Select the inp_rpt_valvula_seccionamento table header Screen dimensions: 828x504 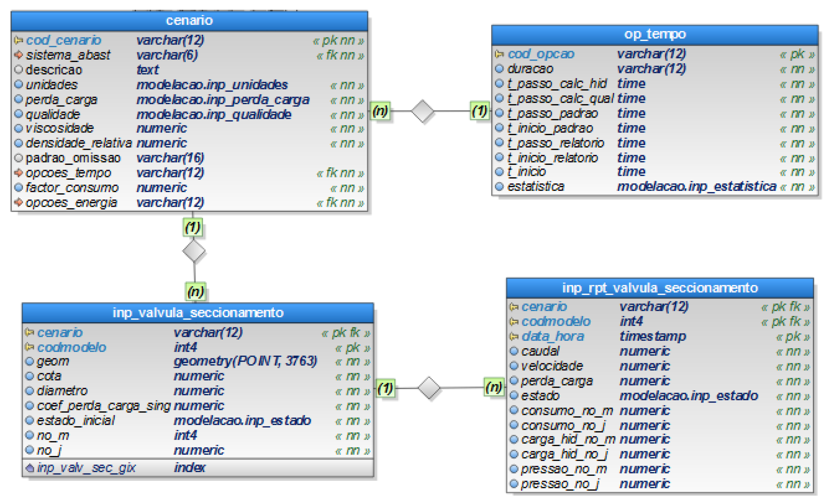pyautogui.click(x=660, y=288)
